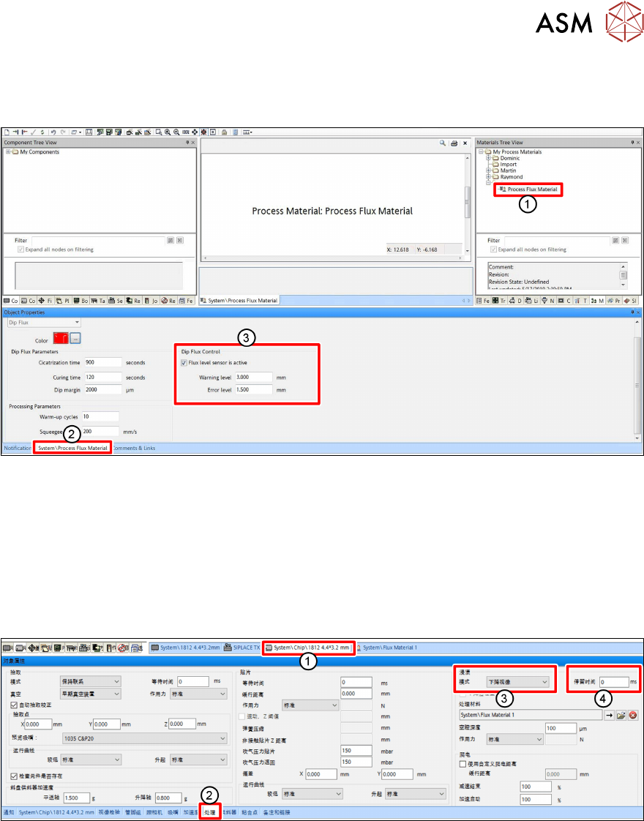The width and height of the screenshot is (644, 821).
Task: Click the Error level field
Action: [x=253, y=389]
